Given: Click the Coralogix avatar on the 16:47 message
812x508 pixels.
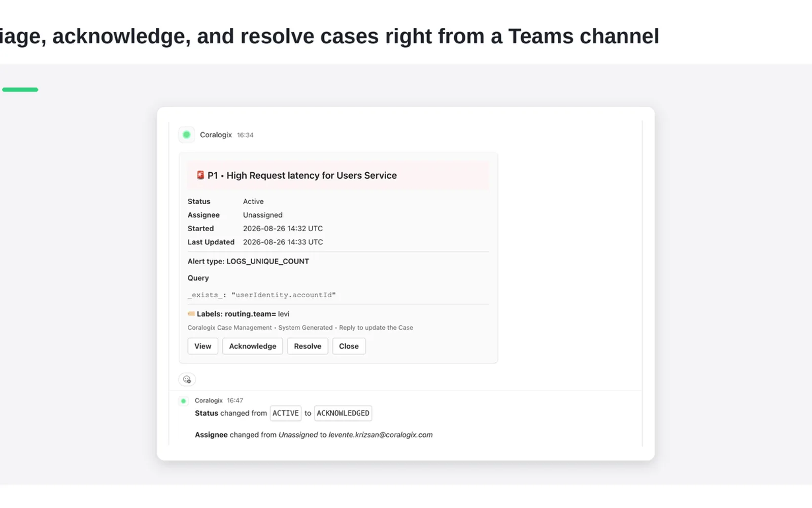Looking at the screenshot, I should pos(184,401).
